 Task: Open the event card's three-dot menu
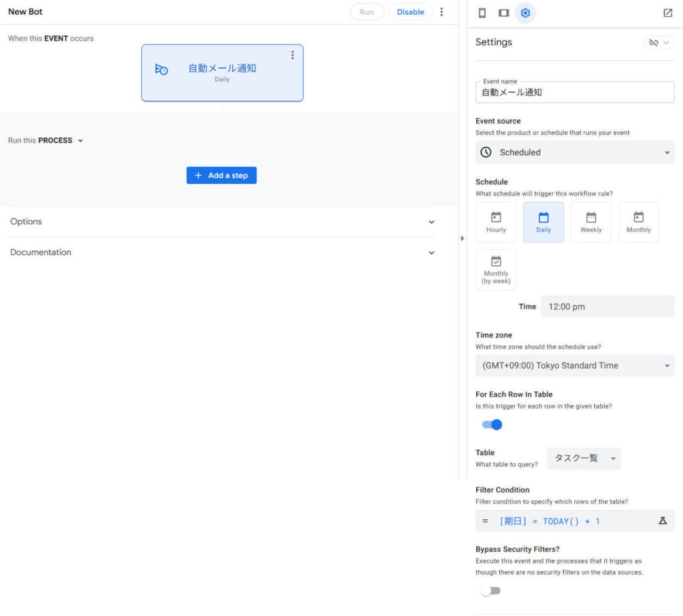click(292, 55)
